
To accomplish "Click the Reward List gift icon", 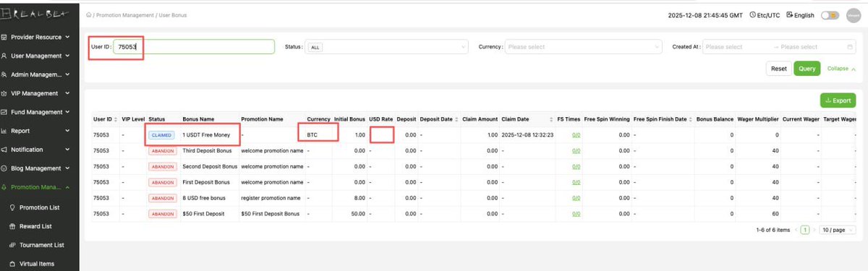I will (12, 225).
